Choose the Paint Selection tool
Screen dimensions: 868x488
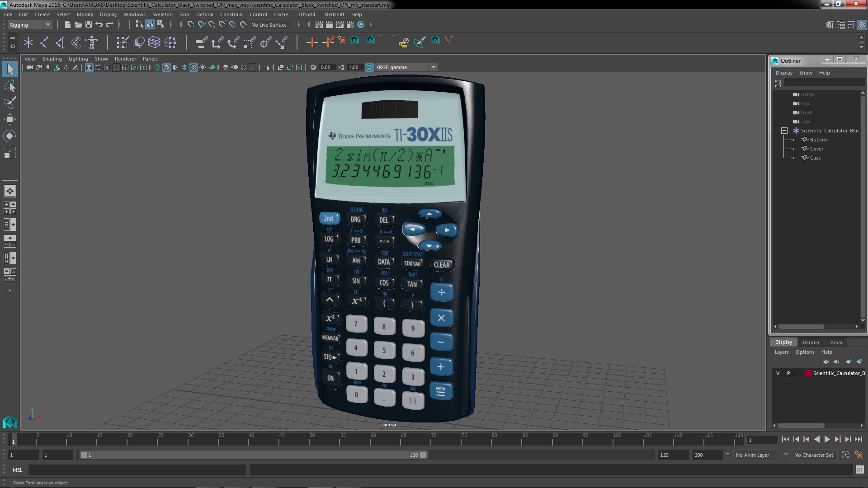coord(10,103)
